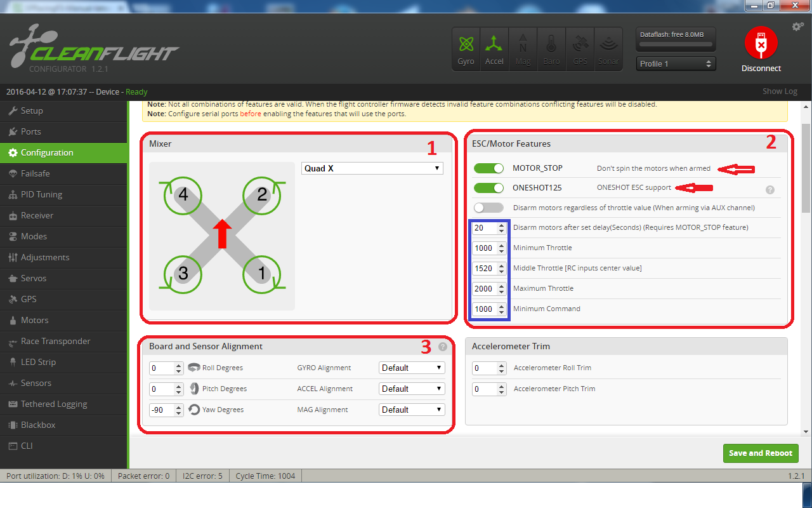Click the Setup wrench icon in sidebar
Viewport: 812px width, 508px height.
pos(13,110)
